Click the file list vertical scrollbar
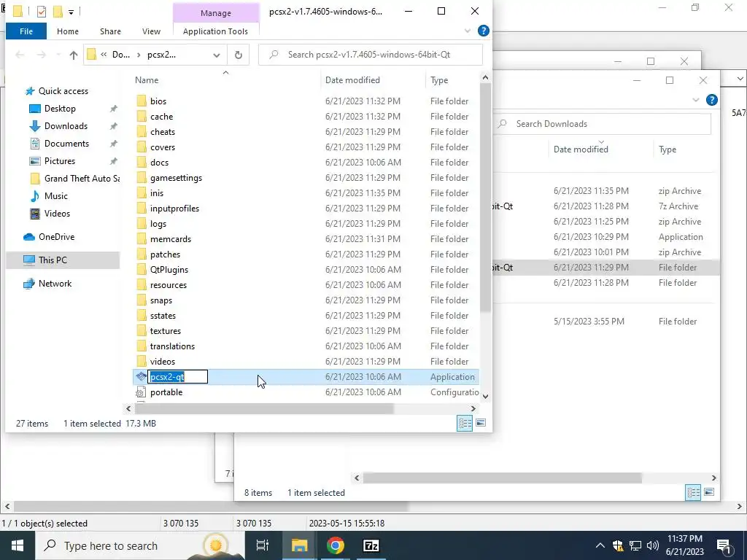Image resolution: width=747 pixels, height=560 pixels. pyautogui.click(x=485, y=198)
